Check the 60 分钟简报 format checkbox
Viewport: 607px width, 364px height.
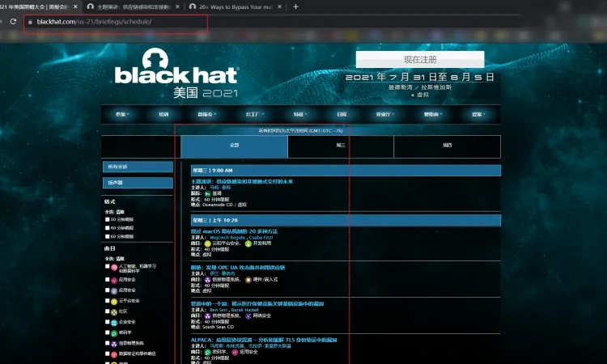tap(107, 236)
